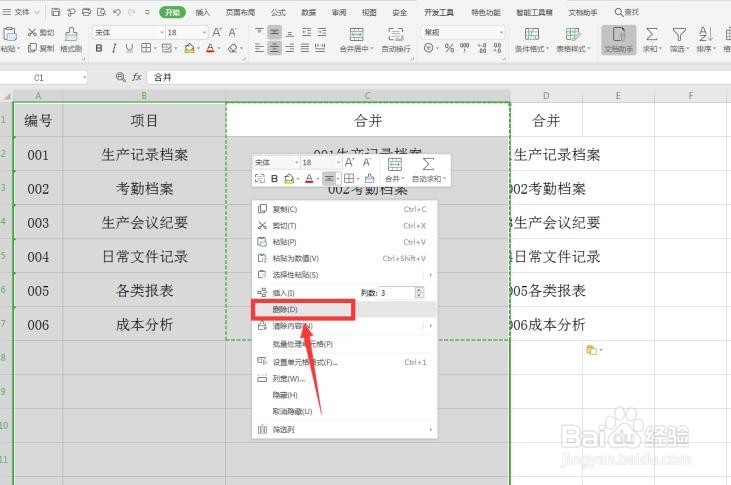Click the justify alignment icon
Image resolution: width=731 pixels, height=485 pixels.
pyautogui.click(x=305, y=48)
